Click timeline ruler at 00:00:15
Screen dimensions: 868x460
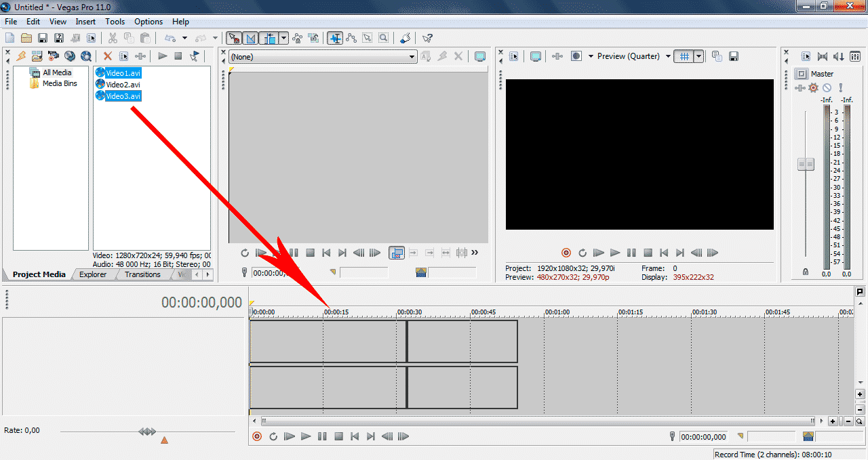click(336, 312)
